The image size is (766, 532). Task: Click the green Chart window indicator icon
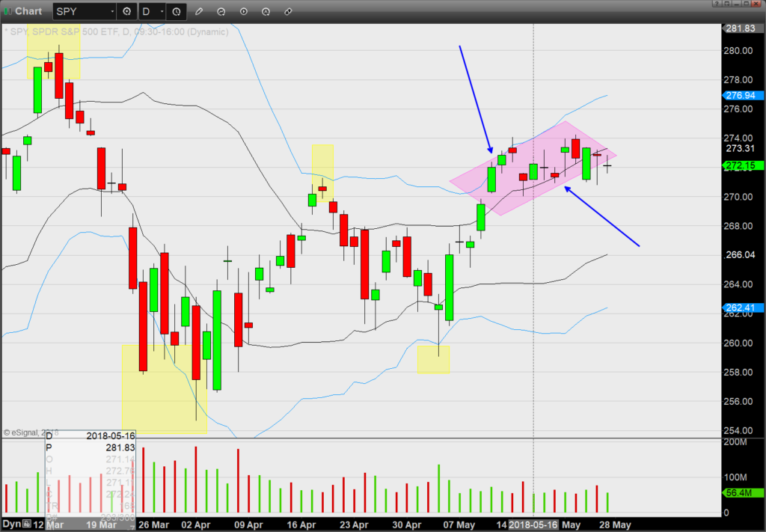point(7,11)
